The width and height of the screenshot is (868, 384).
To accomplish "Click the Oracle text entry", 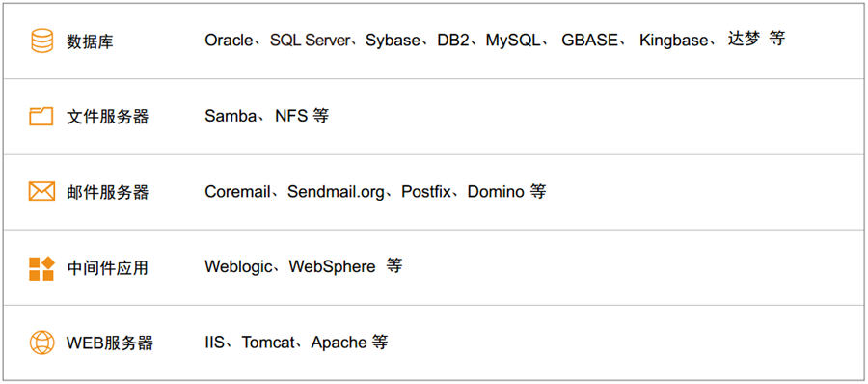I will [229, 41].
